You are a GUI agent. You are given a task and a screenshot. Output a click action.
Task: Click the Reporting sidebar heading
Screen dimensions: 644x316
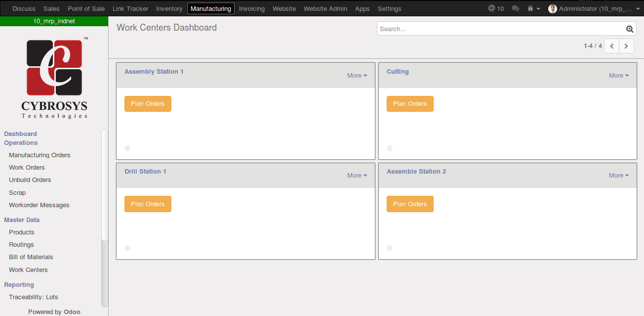pyautogui.click(x=19, y=285)
